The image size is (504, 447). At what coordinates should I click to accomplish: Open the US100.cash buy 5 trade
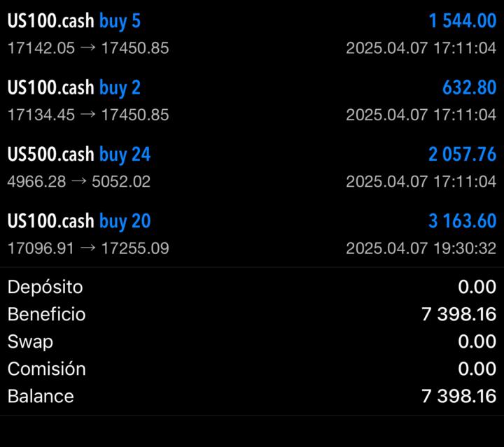point(73,21)
